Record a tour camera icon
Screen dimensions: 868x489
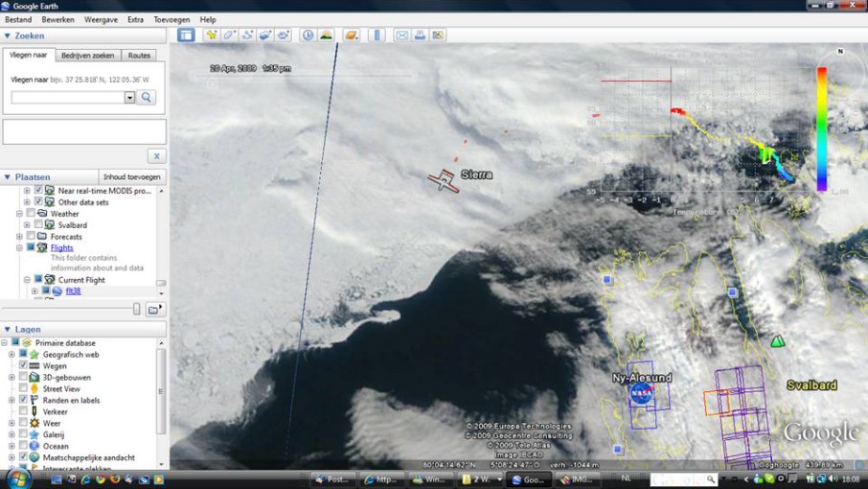tap(284, 35)
